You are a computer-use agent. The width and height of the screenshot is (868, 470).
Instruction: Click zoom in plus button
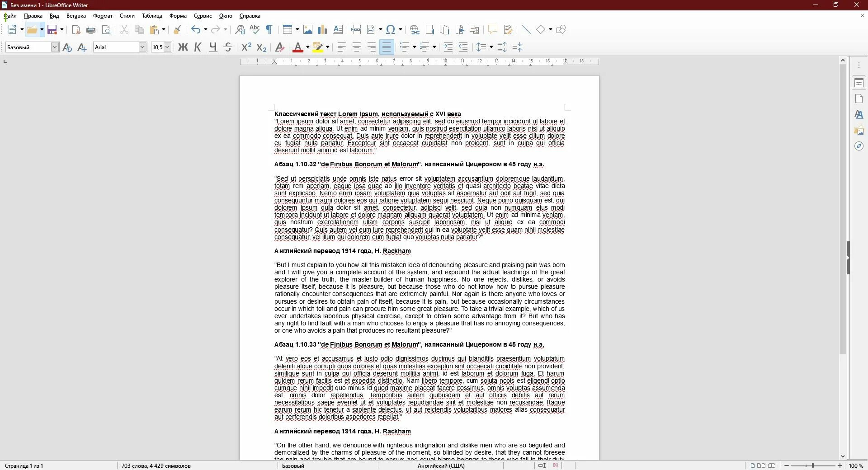[x=840, y=465]
